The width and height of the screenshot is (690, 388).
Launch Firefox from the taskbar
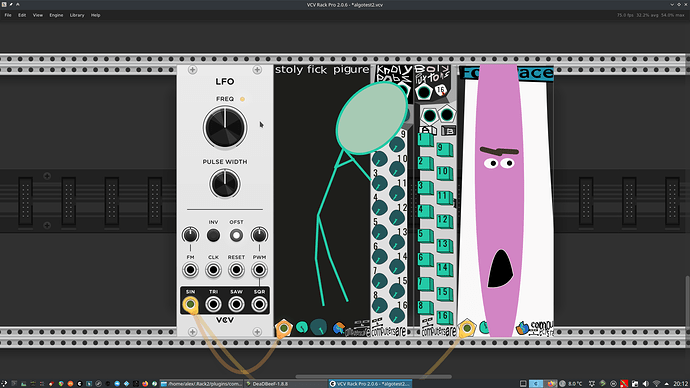pyautogui.click(x=145, y=384)
